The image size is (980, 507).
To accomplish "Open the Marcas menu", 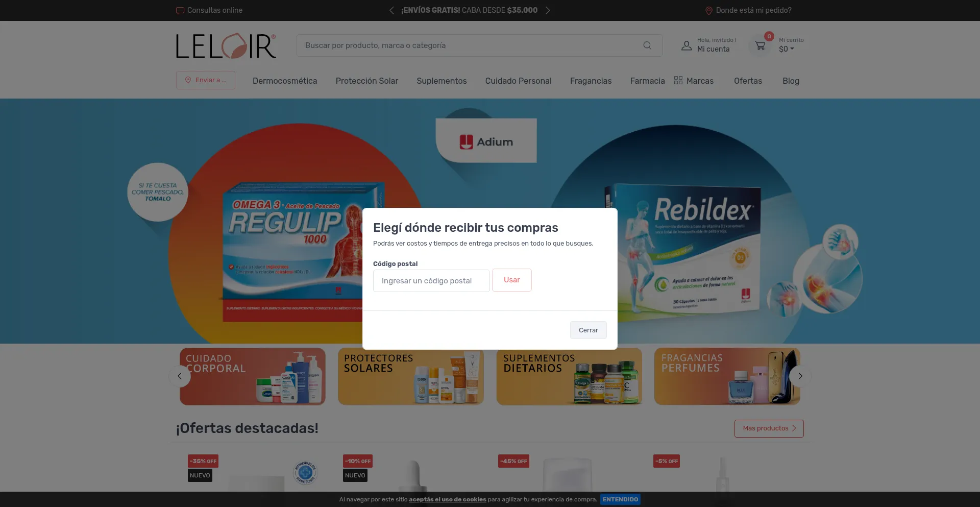I will point(694,81).
